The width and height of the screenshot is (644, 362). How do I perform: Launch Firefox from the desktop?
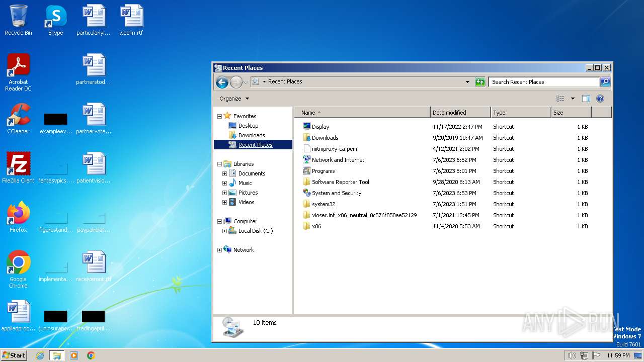point(18,217)
